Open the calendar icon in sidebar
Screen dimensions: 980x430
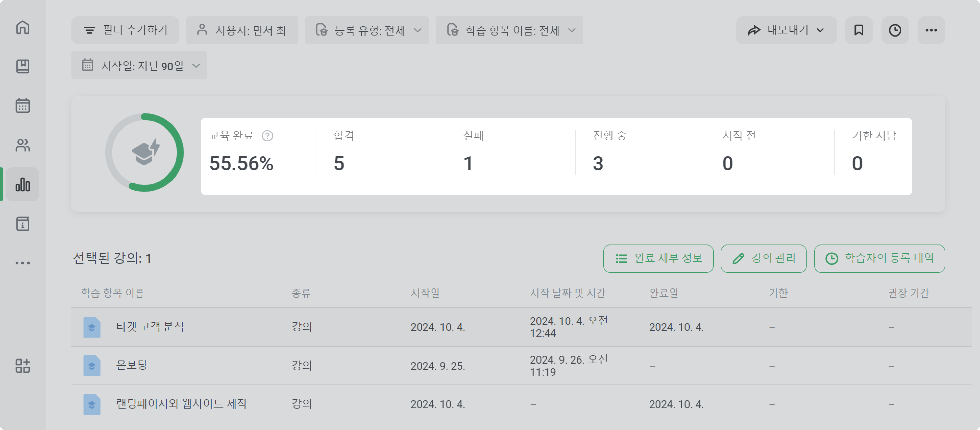(x=22, y=106)
